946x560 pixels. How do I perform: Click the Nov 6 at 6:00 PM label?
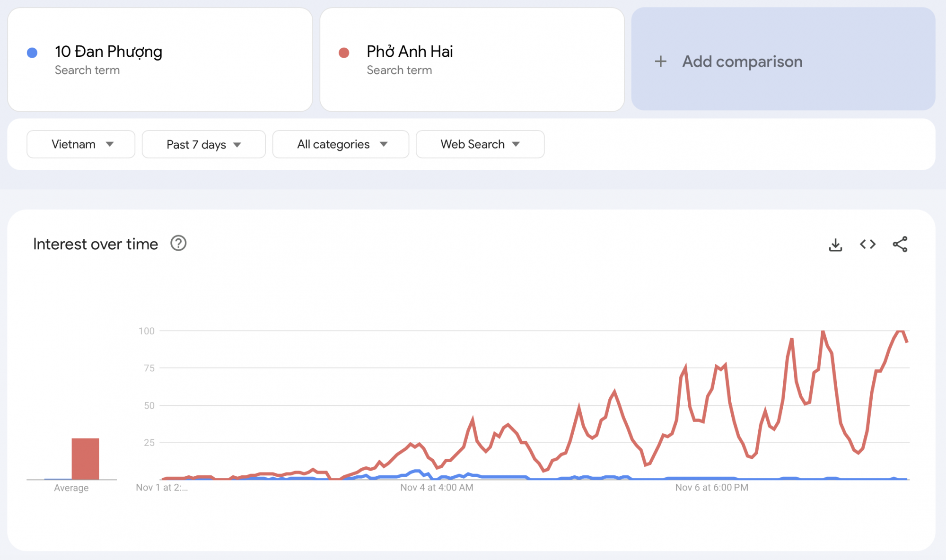(x=711, y=488)
